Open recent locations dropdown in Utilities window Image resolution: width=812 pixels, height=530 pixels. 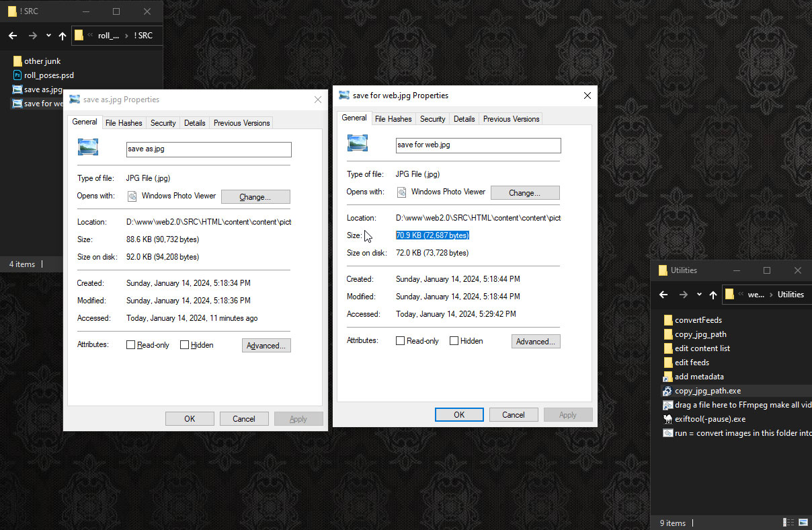(699, 295)
